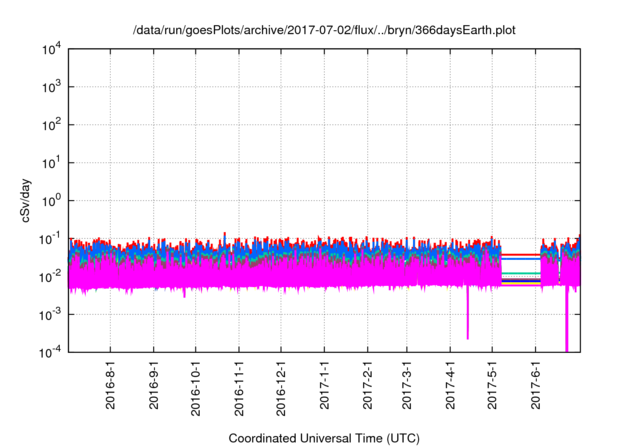Select the 2017-3-1 date tick label

pyautogui.click(x=406, y=389)
